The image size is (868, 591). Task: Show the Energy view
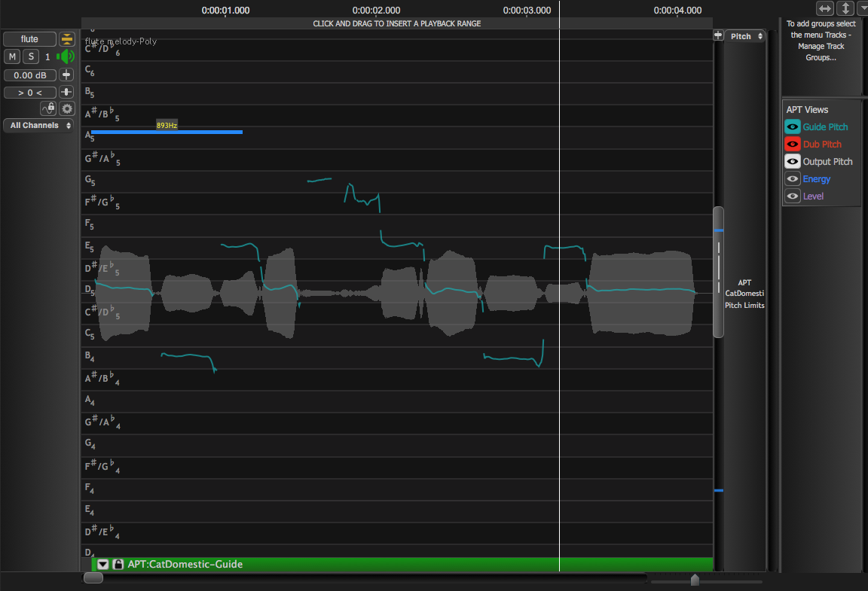792,179
